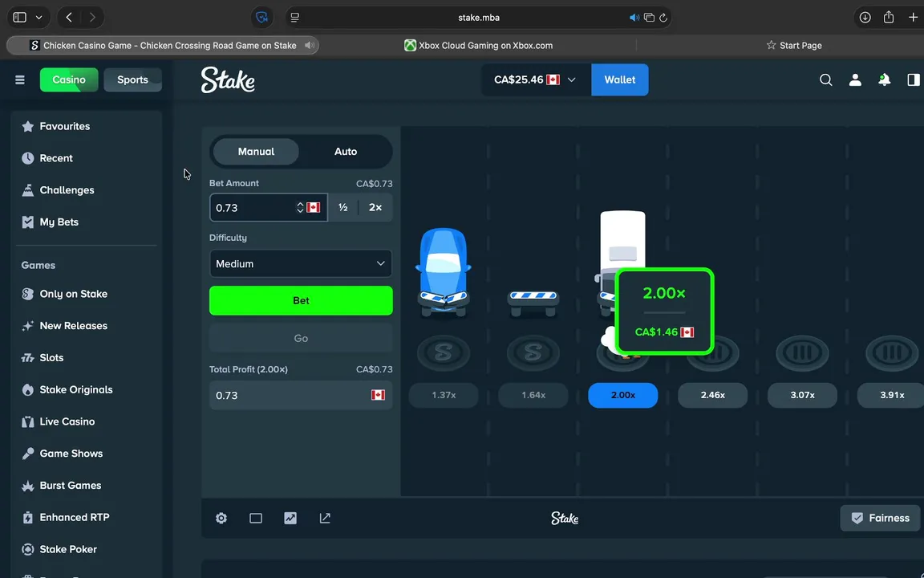Open the notifications bell icon
Image resolution: width=924 pixels, height=578 pixels.
[x=884, y=79]
